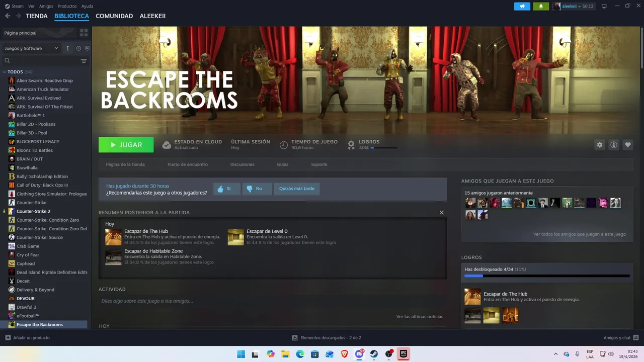
Task: Select Quizás más tarde
Action: tap(297, 189)
